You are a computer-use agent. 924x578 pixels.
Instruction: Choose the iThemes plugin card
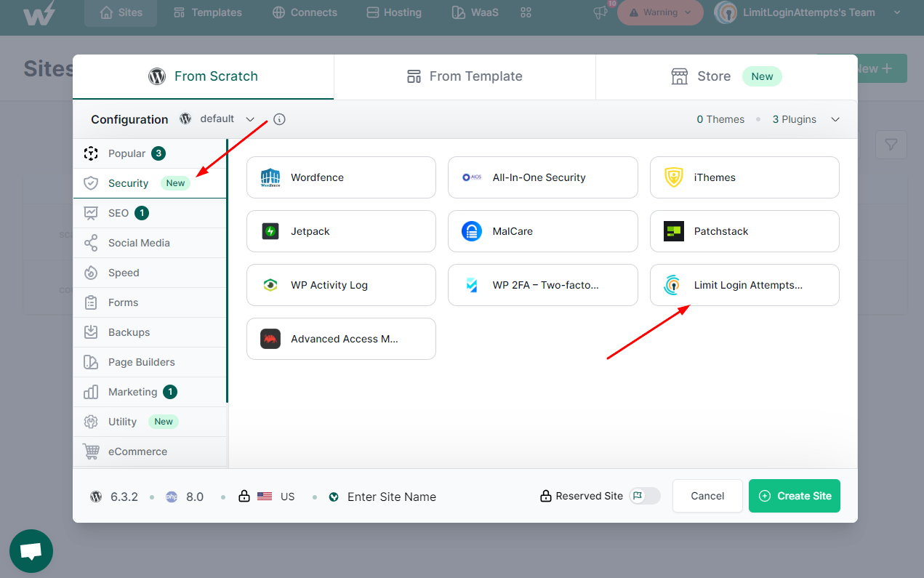744,177
